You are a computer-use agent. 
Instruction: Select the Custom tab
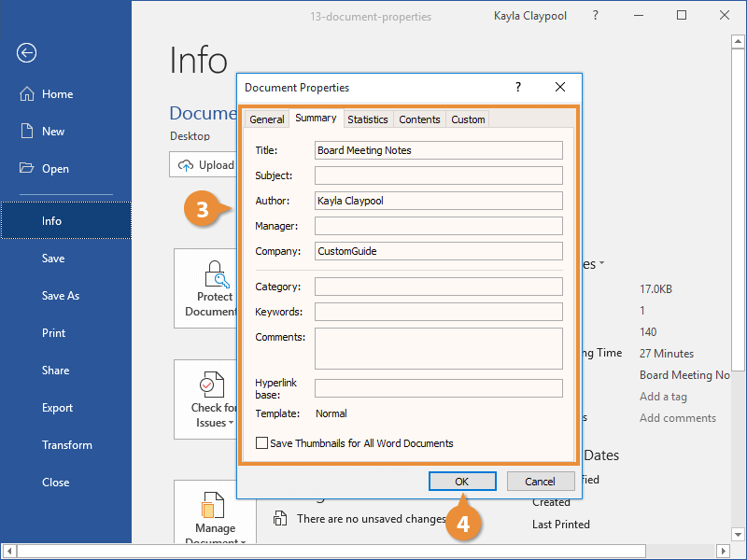[467, 119]
